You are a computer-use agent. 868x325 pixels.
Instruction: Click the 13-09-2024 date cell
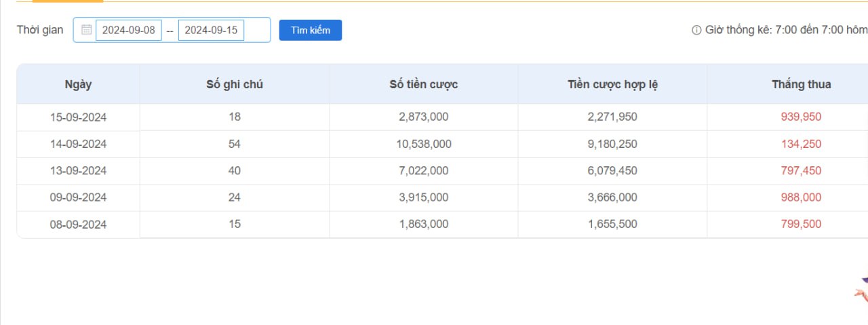78,171
